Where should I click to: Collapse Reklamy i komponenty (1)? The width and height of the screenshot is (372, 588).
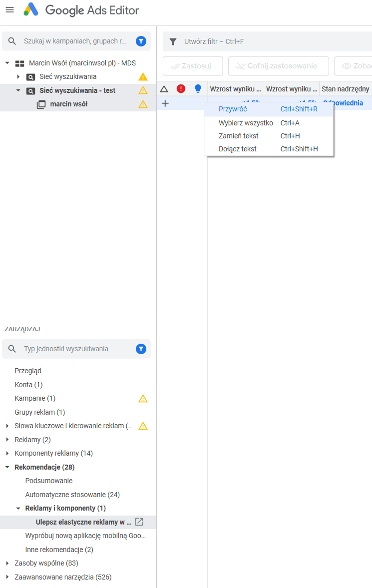(18, 508)
